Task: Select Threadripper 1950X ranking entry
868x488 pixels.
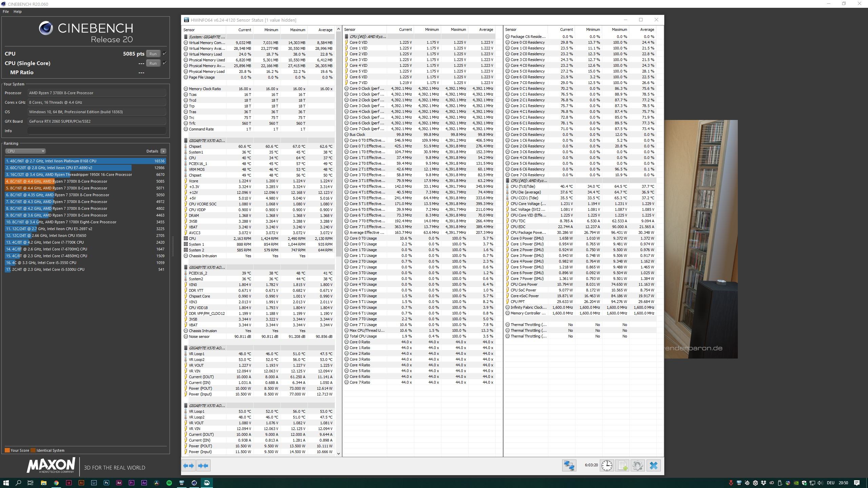Action: pyautogui.click(x=85, y=175)
